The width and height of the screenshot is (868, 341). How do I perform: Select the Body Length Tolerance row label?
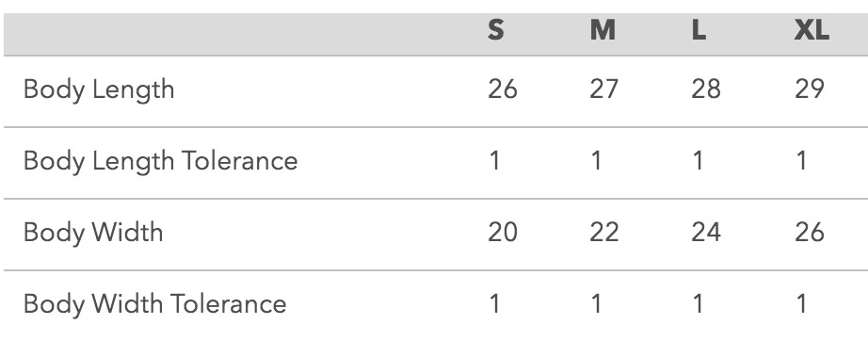[161, 162]
